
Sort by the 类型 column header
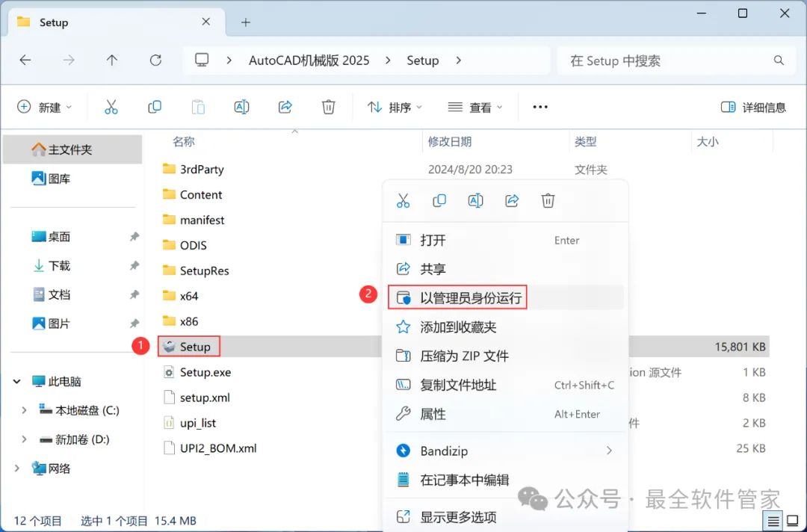click(585, 141)
